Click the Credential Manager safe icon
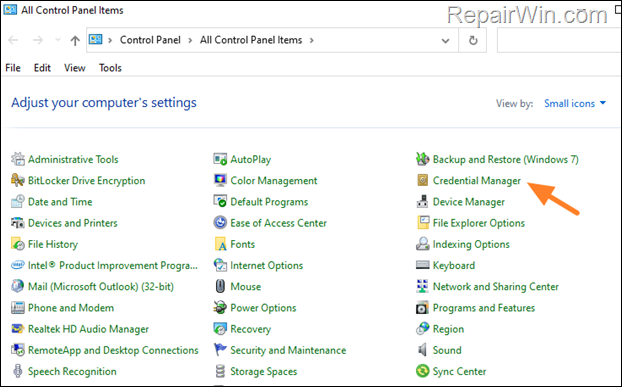622x387 pixels. [423, 180]
